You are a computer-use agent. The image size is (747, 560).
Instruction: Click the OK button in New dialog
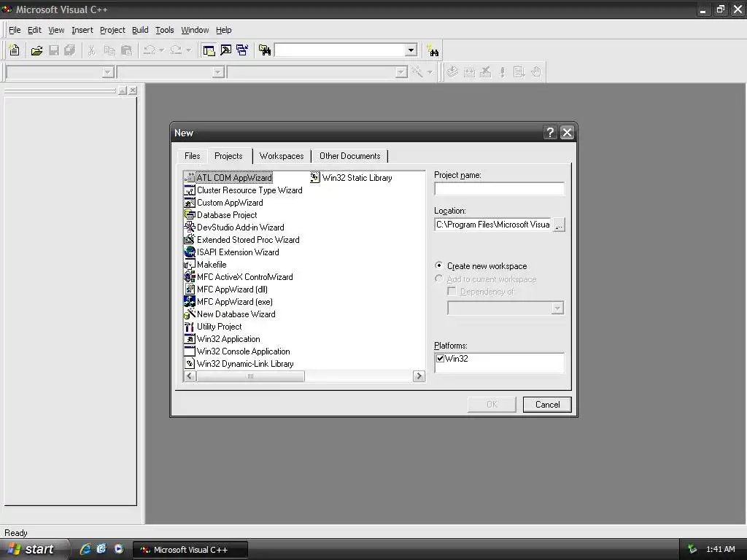coord(492,404)
